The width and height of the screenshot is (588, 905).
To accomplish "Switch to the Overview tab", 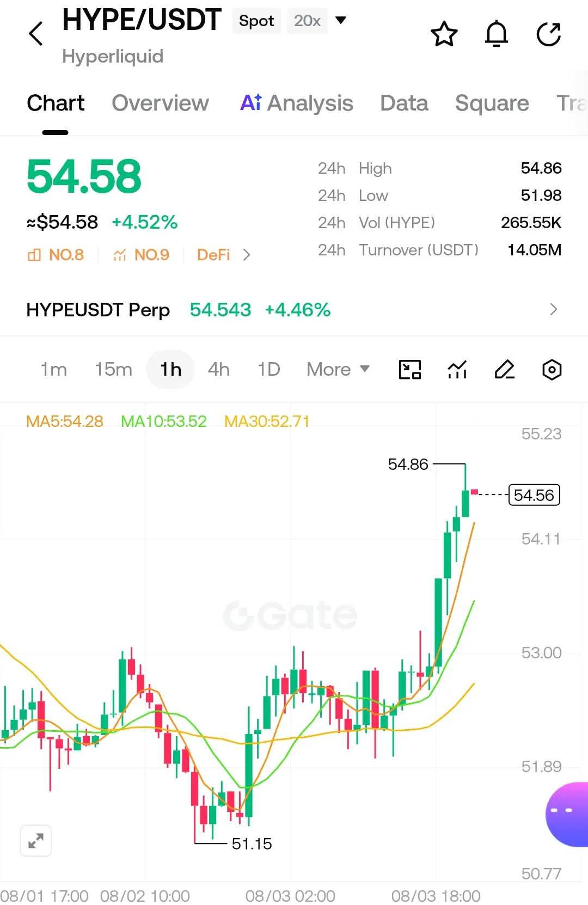I will (160, 103).
